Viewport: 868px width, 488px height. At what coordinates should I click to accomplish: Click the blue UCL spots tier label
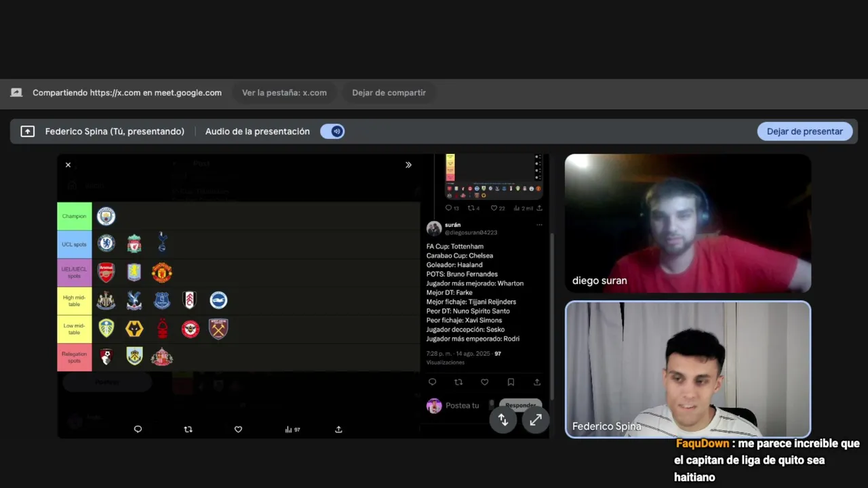click(x=75, y=244)
